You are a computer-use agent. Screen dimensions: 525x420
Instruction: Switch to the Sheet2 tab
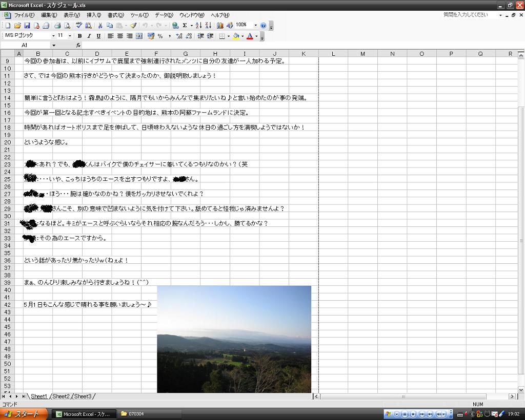tap(61, 396)
